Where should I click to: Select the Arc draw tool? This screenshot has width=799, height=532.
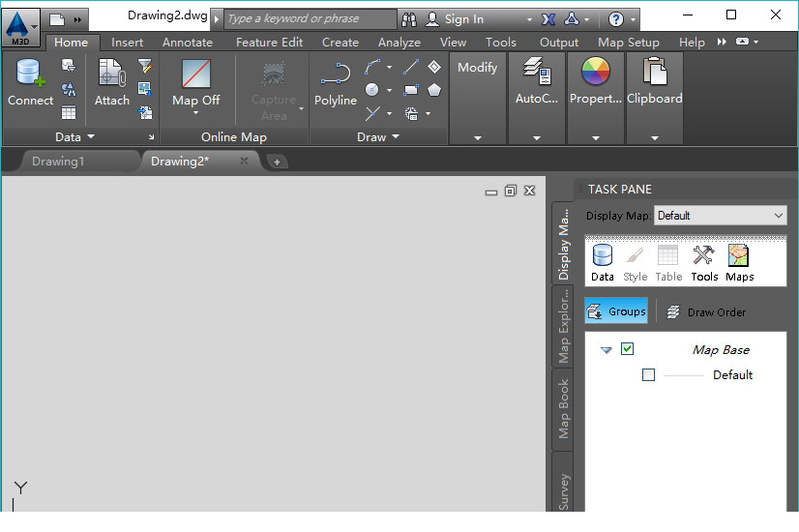click(372, 67)
